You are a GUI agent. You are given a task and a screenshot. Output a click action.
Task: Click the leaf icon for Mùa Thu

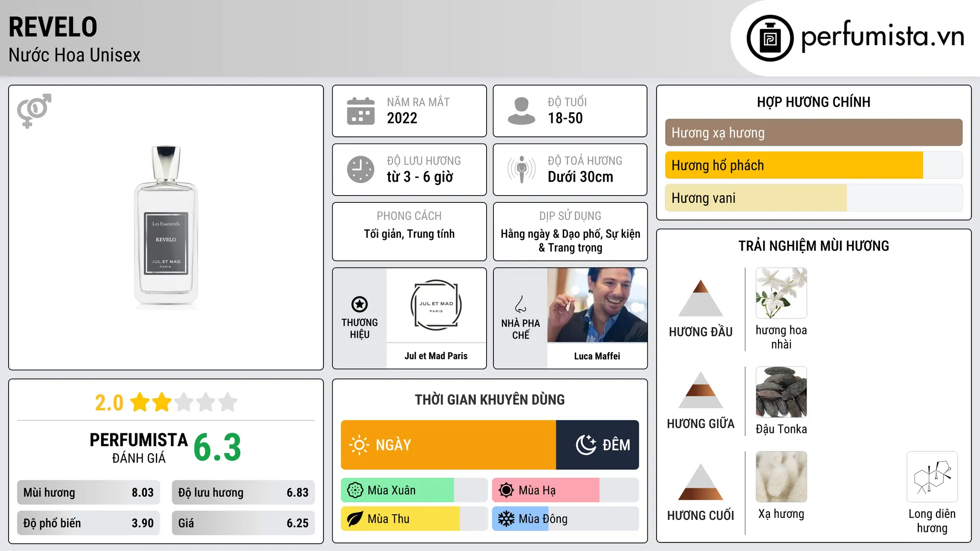coord(355,519)
